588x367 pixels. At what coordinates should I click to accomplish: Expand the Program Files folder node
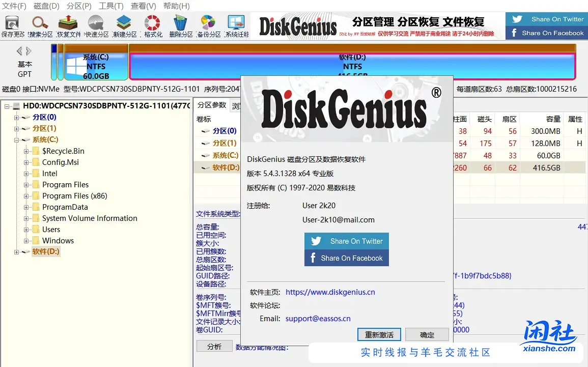point(25,184)
